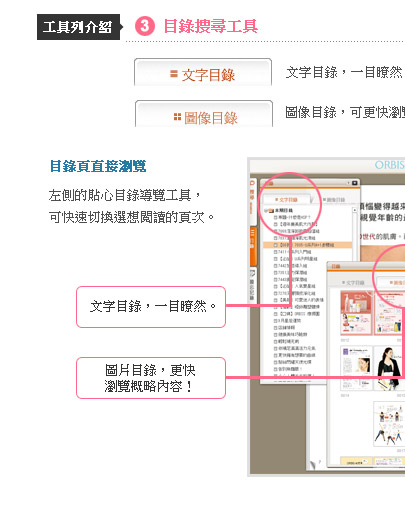405x523 pixels.
Task: Select the 3月星座運勢 entry in the catalog tree
Action: coord(288,320)
